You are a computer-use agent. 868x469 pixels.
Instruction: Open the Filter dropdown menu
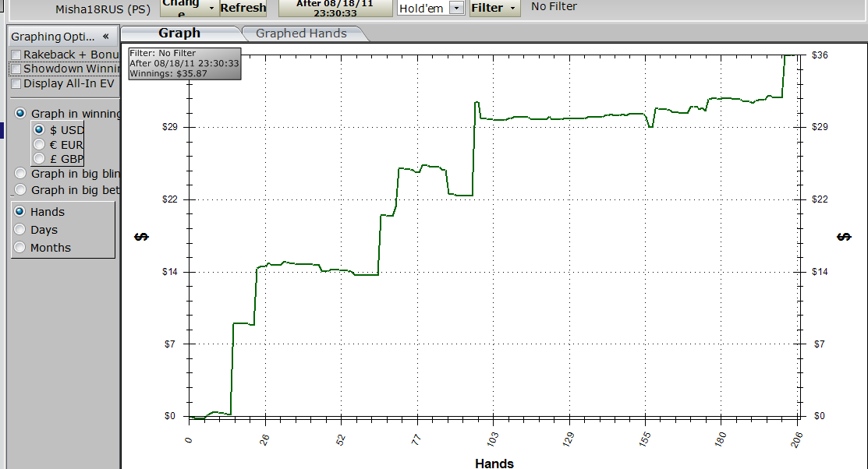coord(494,8)
